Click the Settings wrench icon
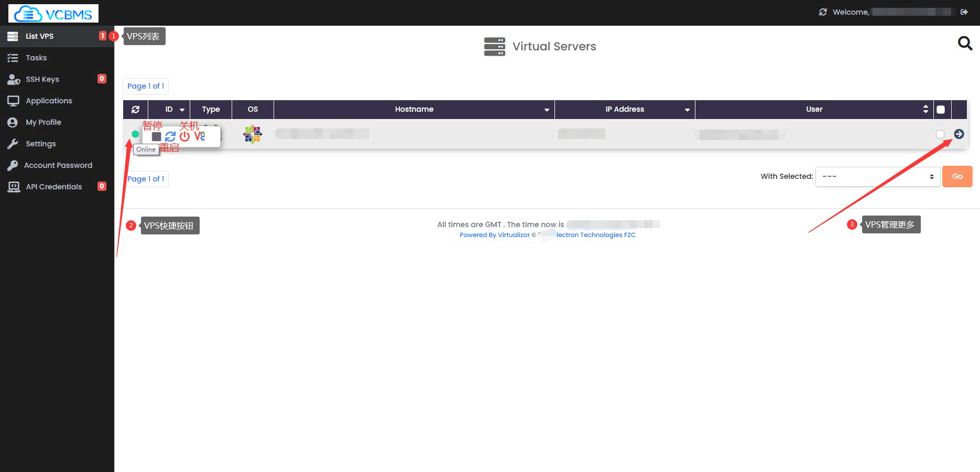Image resolution: width=980 pixels, height=472 pixels. [13, 144]
